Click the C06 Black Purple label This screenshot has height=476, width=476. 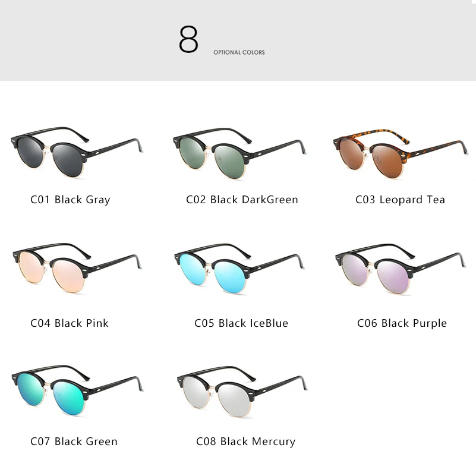point(402,323)
